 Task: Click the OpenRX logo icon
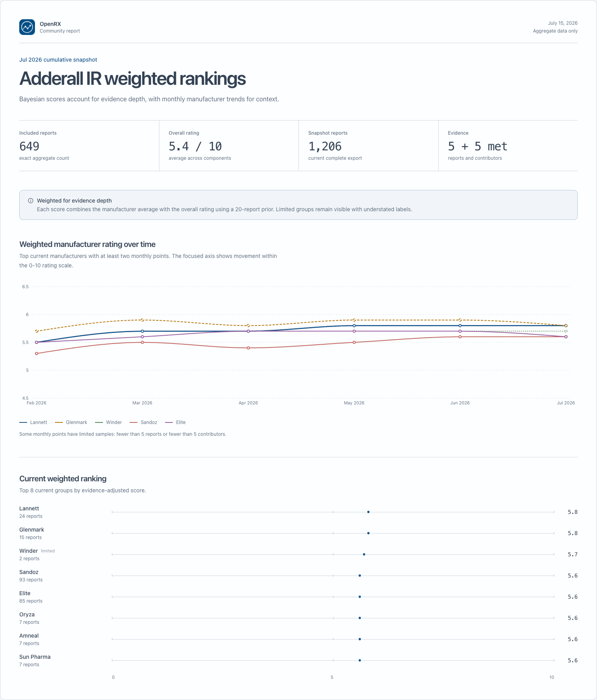point(27,27)
